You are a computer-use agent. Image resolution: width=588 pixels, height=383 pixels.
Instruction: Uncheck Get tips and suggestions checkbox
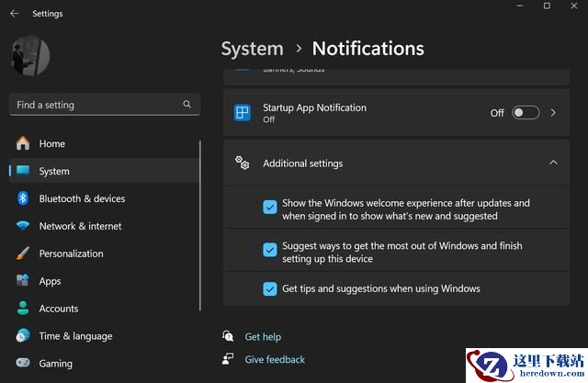tap(269, 288)
